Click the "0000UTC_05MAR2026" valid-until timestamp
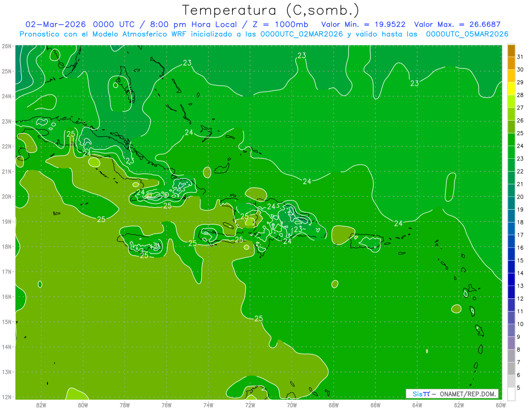This screenshot has height=411, width=532. 467,34
